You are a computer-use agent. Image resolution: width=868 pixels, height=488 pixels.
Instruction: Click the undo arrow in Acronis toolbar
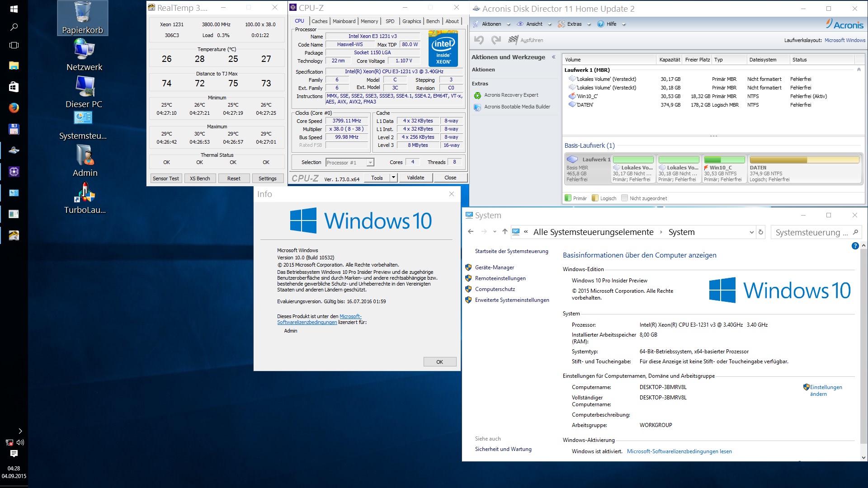pyautogui.click(x=479, y=40)
